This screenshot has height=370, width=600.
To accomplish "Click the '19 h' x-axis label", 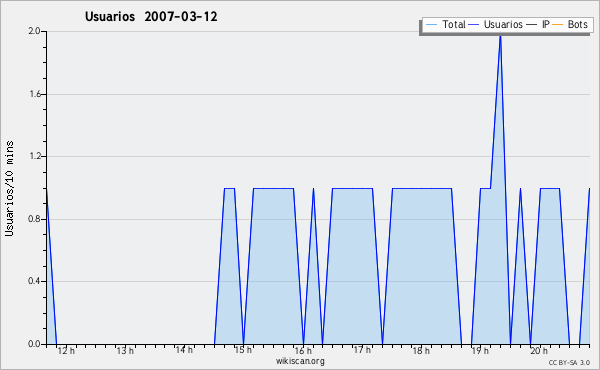I will click(480, 351).
